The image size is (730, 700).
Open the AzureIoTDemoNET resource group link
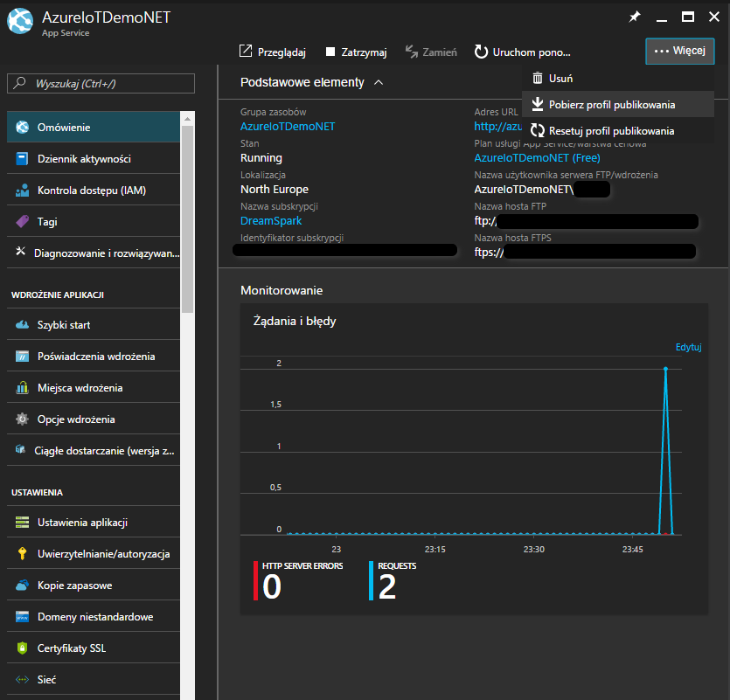(x=288, y=126)
